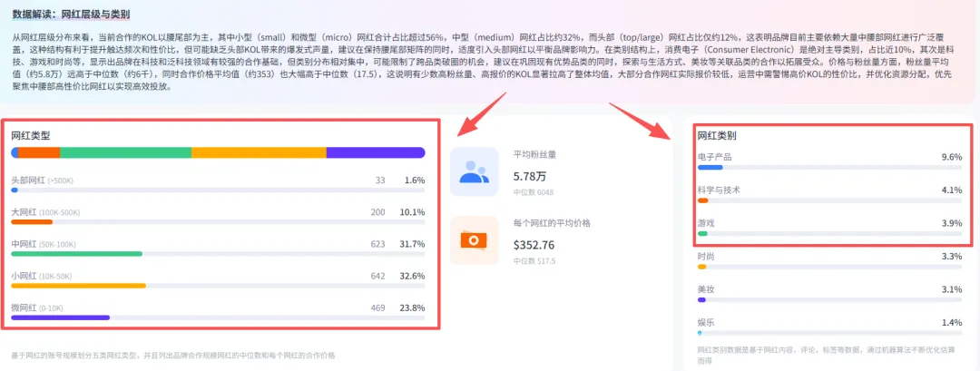
Task: Click the 网红类型 panel title
Action: click(31, 135)
